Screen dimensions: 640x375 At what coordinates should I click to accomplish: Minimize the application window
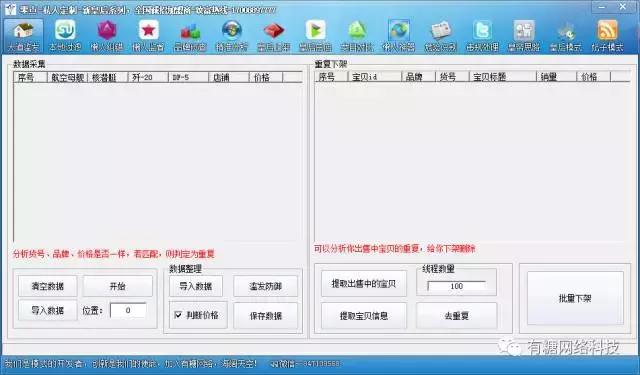pyautogui.click(x=602, y=7)
